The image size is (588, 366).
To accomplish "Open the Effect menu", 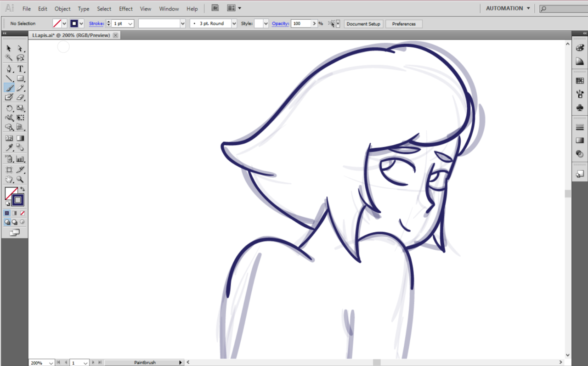I will tap(125, 9).
